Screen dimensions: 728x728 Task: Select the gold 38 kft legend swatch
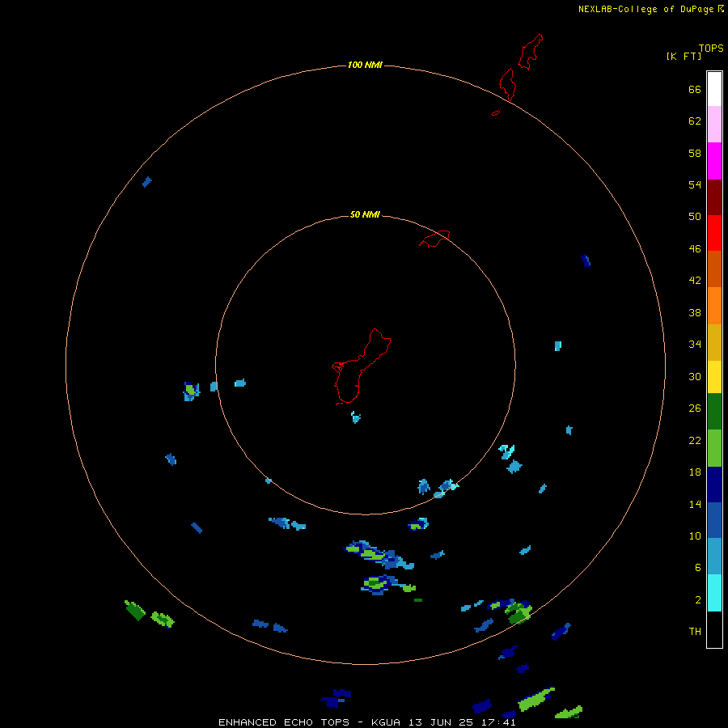point(714,342)
